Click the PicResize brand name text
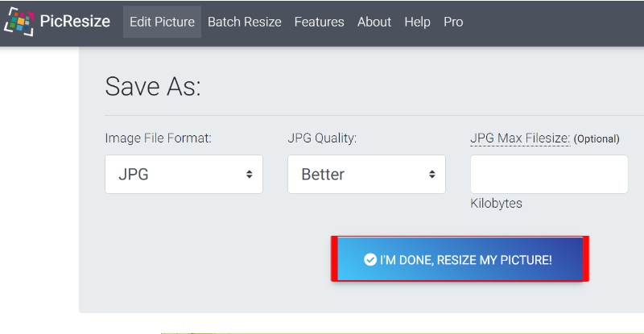This screenshot has height=334, width=644. pos(75,22)
